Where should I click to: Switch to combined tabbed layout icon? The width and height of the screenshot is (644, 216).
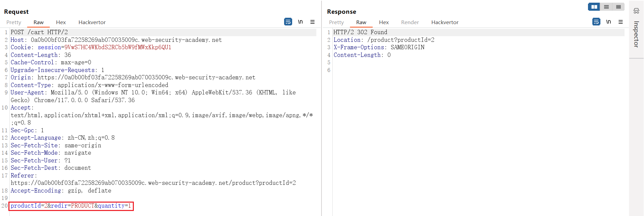618,7
